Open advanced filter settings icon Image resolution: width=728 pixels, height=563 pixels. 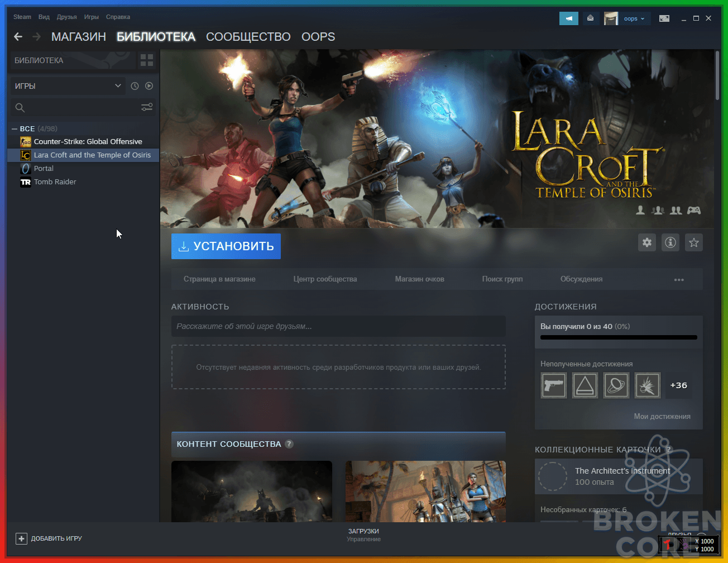[x=147, y=107]
